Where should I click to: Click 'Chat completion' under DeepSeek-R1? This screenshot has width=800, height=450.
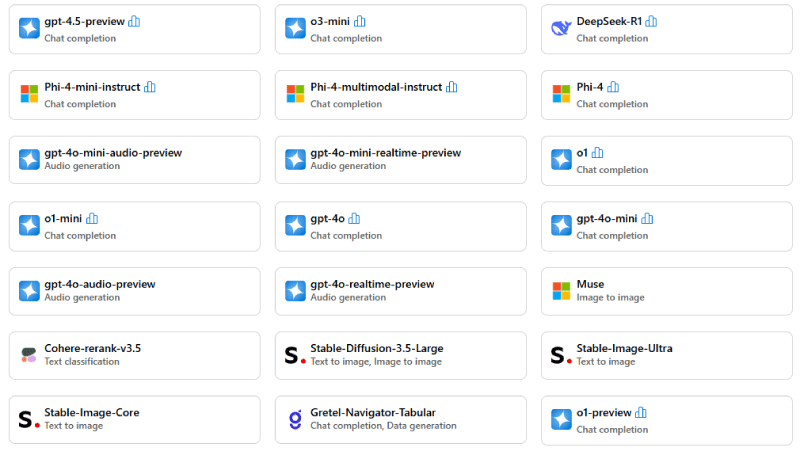(612, 38)
